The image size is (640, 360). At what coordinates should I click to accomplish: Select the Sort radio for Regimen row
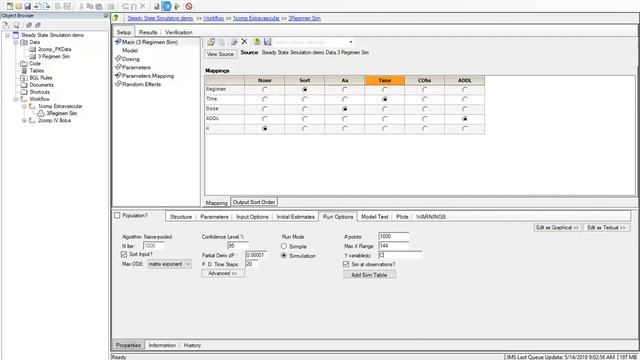tap(304, 89)
